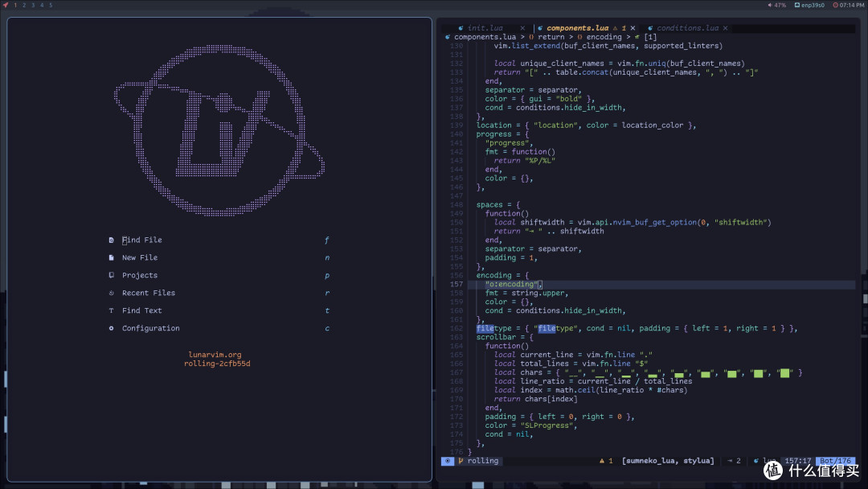The image size is (868, 489).
Task: Click the shiftwidth indicator in statusline
Action: click(x=734, y=461)
